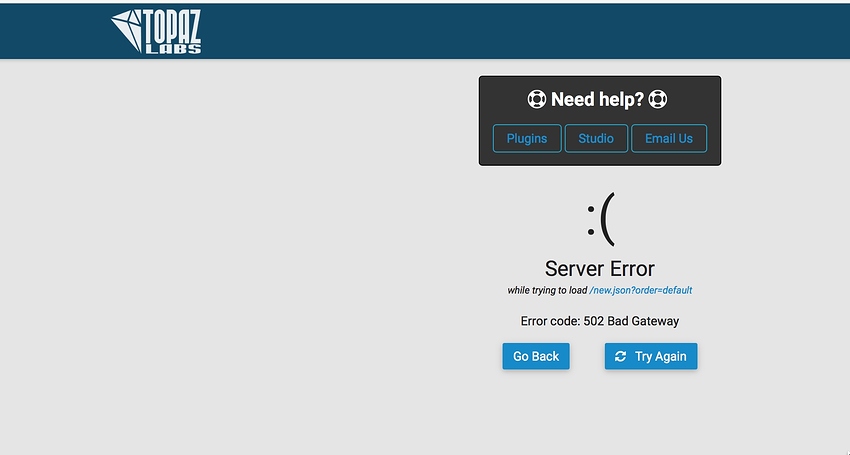The image size is (850, 455).
Task: Follow the /new.json?order=default link
Action: click(640, 290)
